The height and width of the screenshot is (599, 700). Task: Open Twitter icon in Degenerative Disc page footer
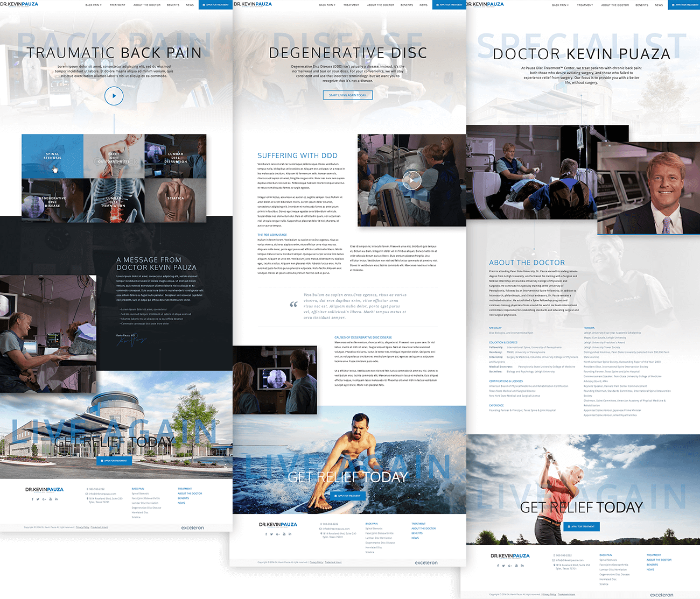271,534
